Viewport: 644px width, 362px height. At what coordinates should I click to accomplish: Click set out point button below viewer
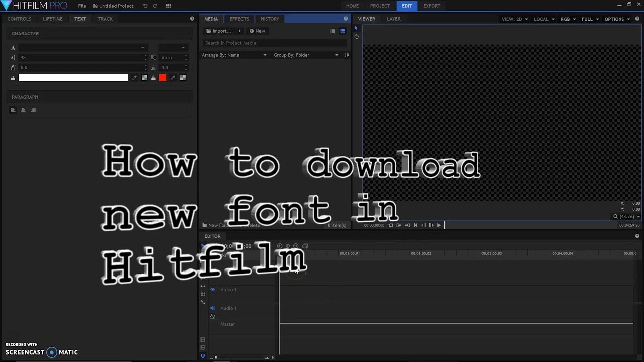407,225
